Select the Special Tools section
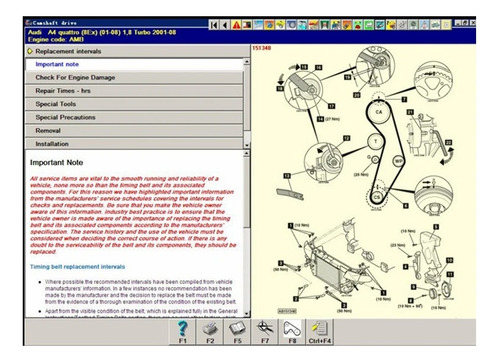Viewport: 500px width, 362px height. point(134,104)
